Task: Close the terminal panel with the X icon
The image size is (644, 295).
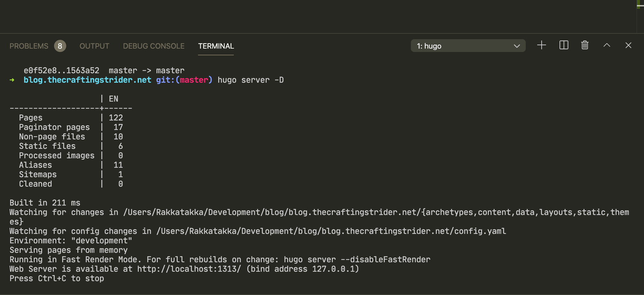Action: click(x=628, y=45)
